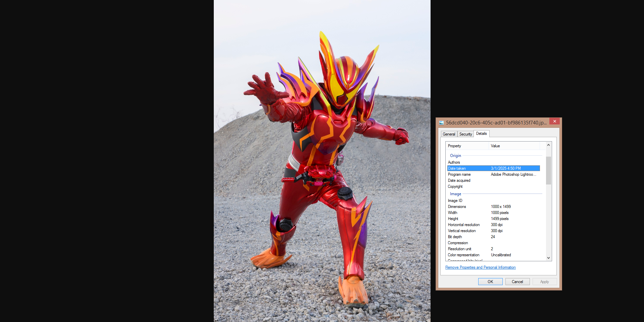Image resolution: width=644 pixels, height=322 pixels.
Task: Close the properties dialog with the X
Action: click(x=554, y=121)
